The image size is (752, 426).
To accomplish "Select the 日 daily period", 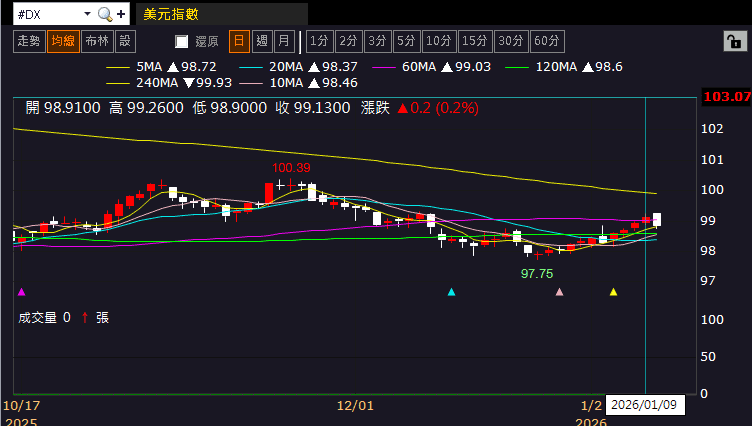I will coord(239,41).
